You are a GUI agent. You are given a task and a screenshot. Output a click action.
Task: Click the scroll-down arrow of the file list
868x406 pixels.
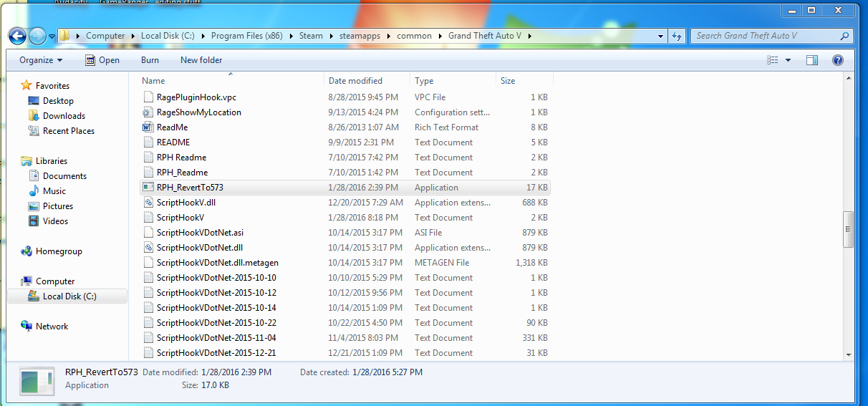[x=849, y=354]
